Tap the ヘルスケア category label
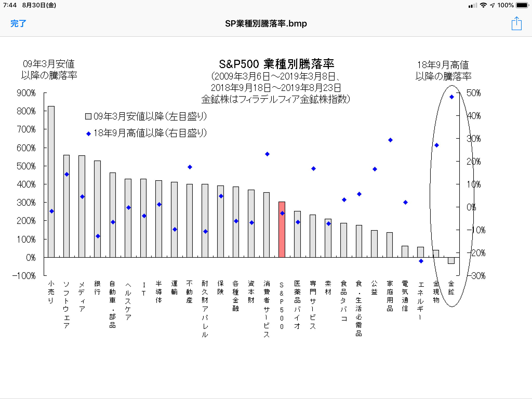Image resolution: width=532 pixels, height=399 pixels. pyautogui.click(x=128, y=301)
